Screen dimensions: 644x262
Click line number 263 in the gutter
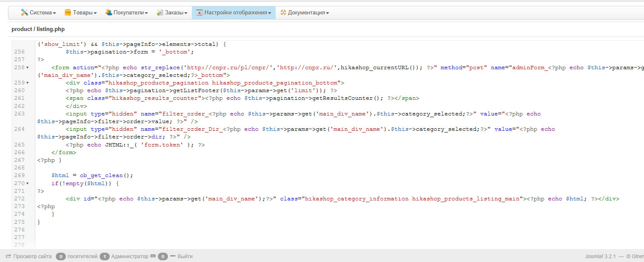click(20, 114)
